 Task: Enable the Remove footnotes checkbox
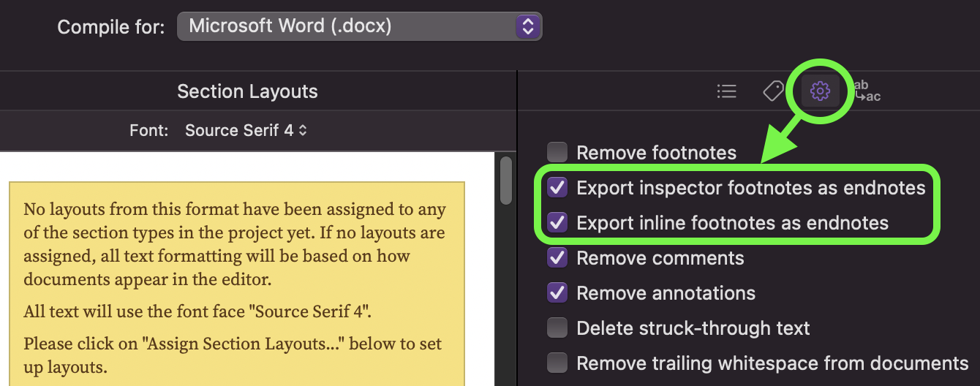pyautogui.click(x=557, y=153)
